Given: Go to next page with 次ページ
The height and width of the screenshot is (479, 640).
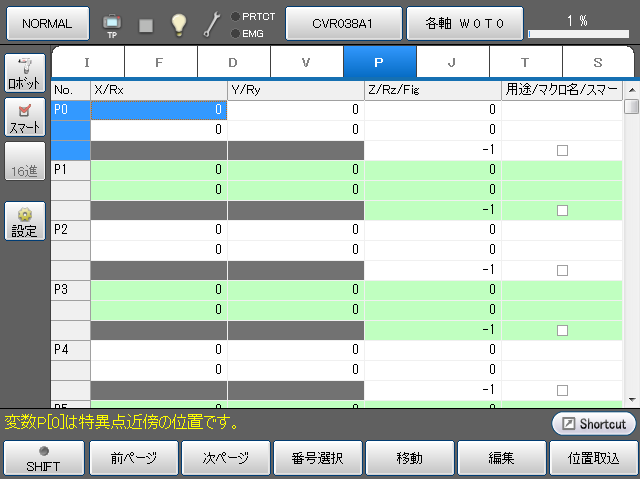Looking at the screenshot, I should (x=226, y=459).
